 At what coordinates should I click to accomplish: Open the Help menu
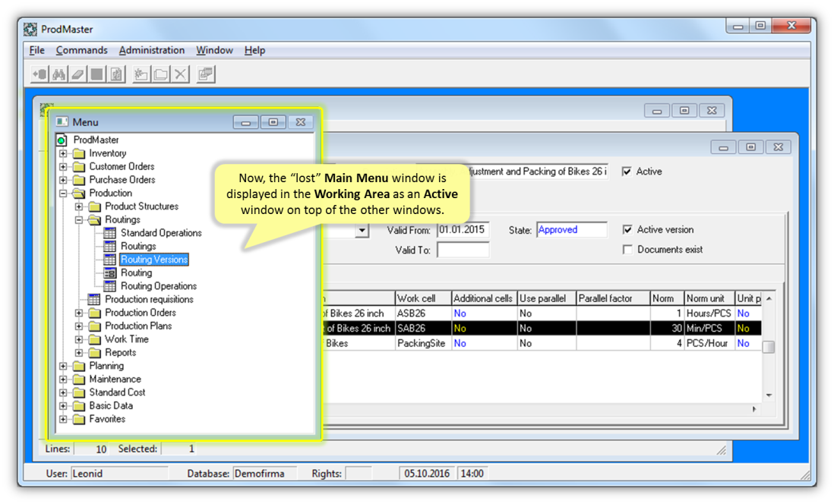click(x=254, y=50)
